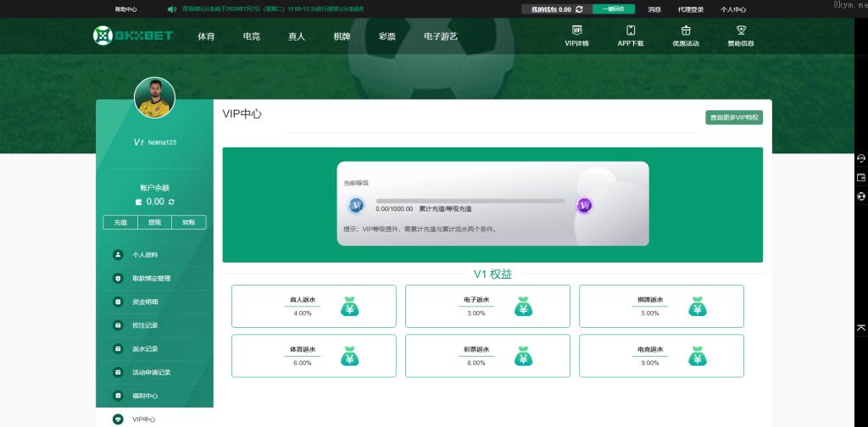Open 赞助信息 trophy icon
The width and height of the screenshot is (868, 427).
(x=740, y=36)
